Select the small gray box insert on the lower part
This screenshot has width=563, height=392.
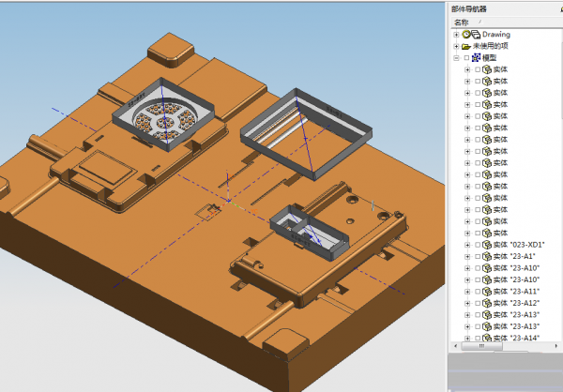point(309,233)
